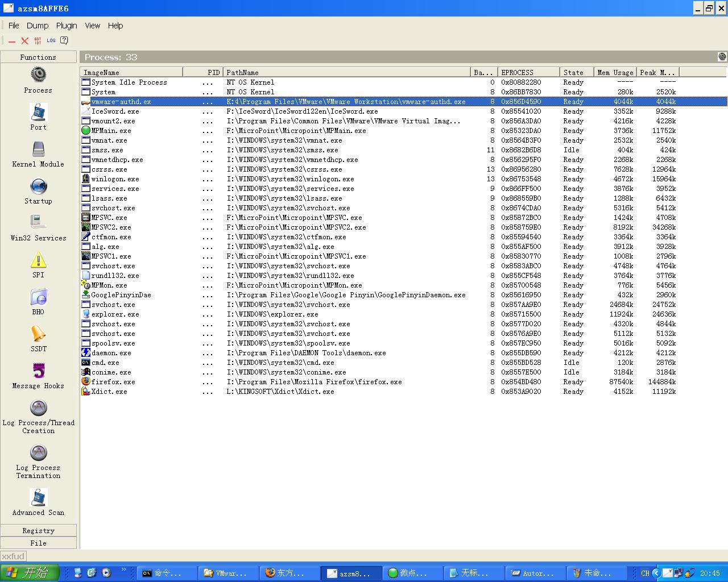The width and height of the screenshot is (728, 582).
Task: Open Log Process Termination
Action: point(38,462)
